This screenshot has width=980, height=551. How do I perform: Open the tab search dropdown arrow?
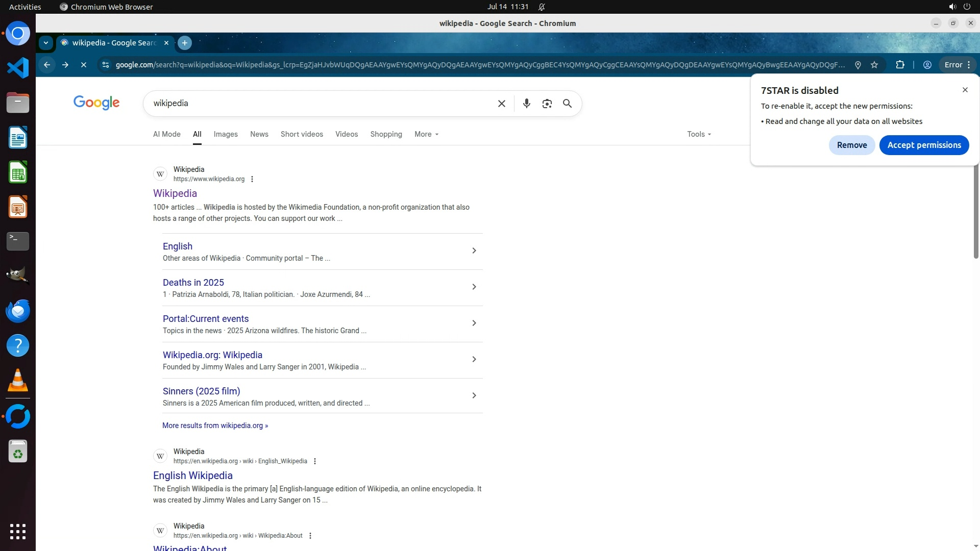46,43
